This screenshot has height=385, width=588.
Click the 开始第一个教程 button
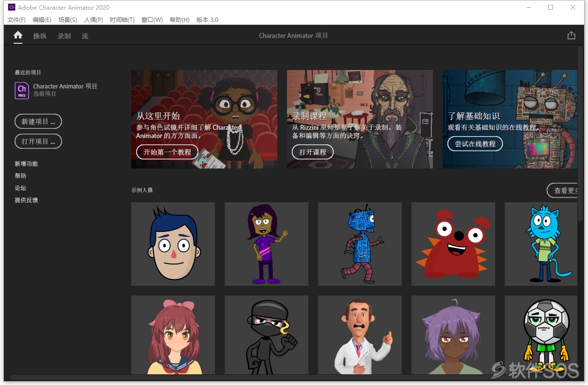tap(167, 152)
